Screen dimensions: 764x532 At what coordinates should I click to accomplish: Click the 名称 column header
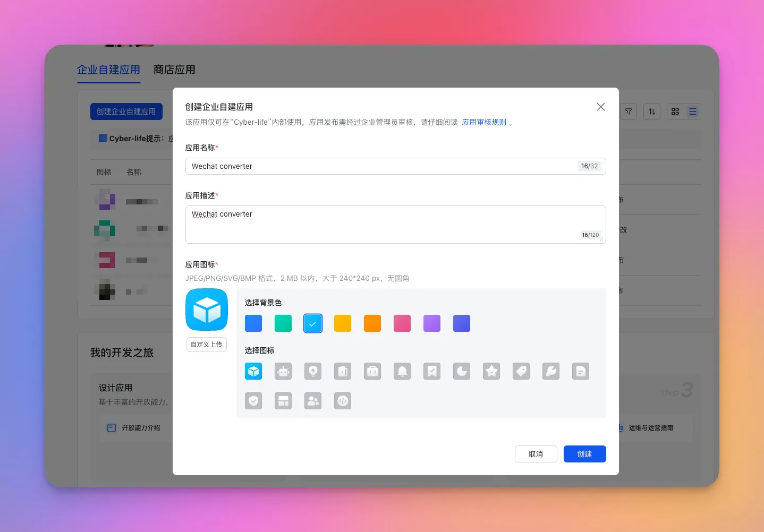point(134,172)
